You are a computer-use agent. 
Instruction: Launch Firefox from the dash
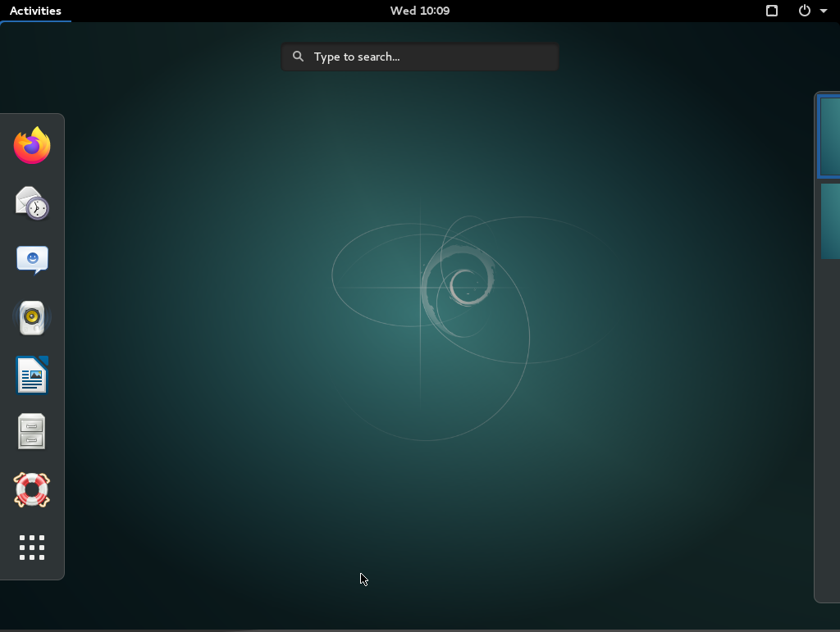(x=32, y=145)
